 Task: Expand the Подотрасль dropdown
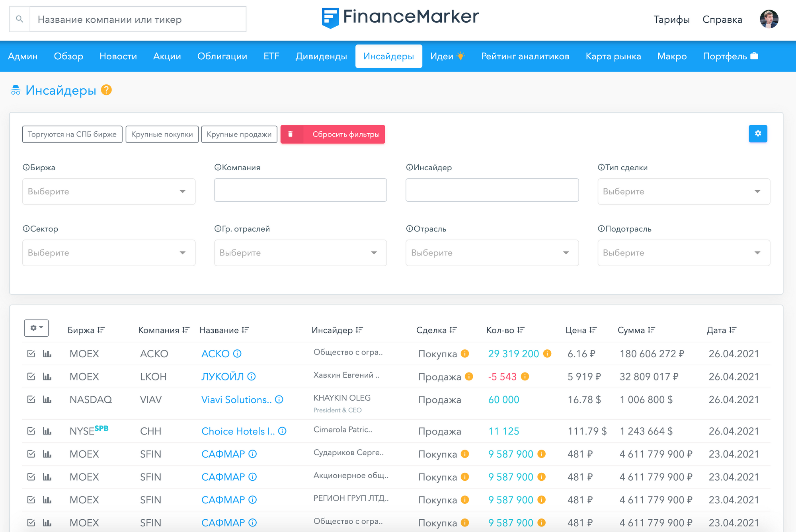point(684,253)
